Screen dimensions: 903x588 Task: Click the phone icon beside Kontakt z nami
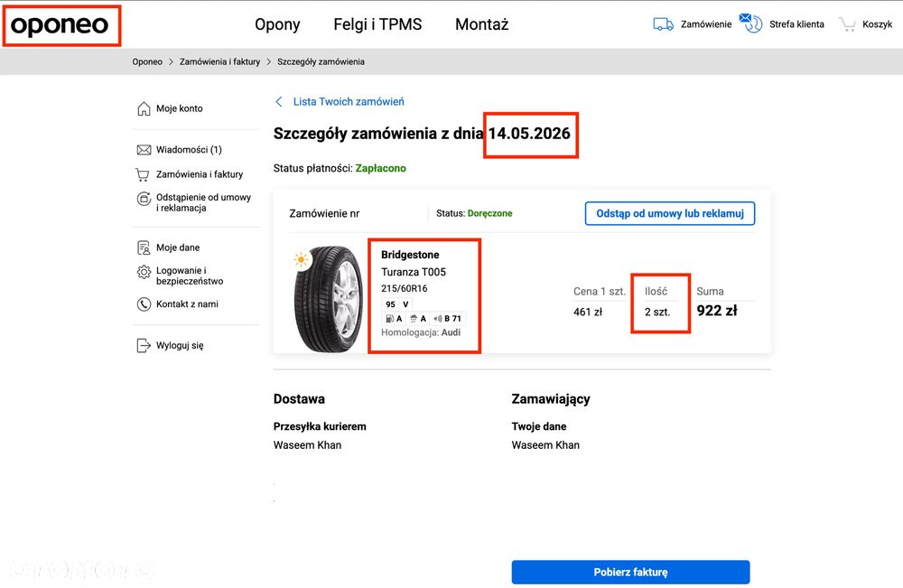[144, 304]
